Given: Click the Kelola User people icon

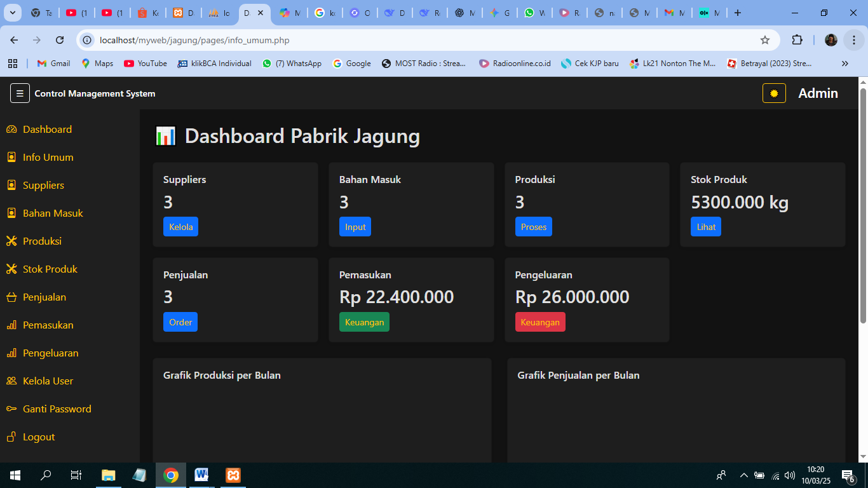Looking at the screenshot, I should pyautogui.click(x=11, y=381).
